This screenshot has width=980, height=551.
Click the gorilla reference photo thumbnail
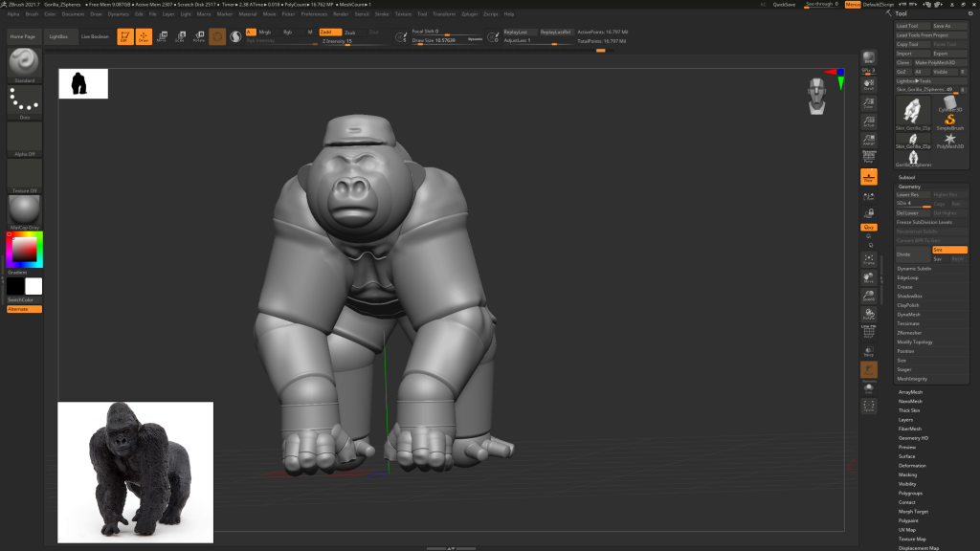point(135,472)
